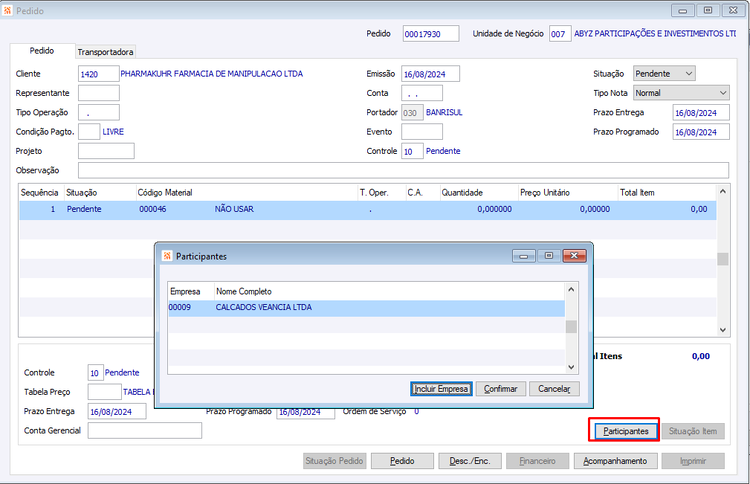
Task: Click the Pedido number field 00017930
Action: click(x=431, y=34)
